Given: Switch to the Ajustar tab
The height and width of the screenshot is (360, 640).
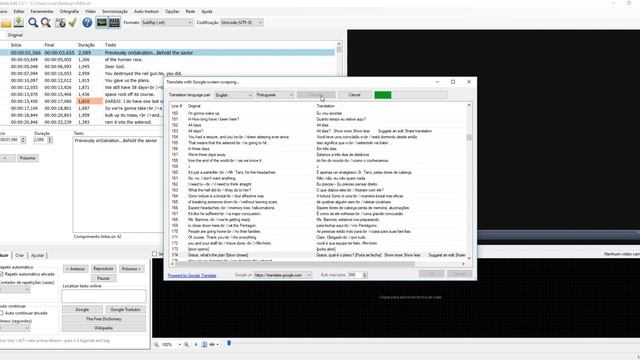Looking at the screenshot, I should point(37,256).
